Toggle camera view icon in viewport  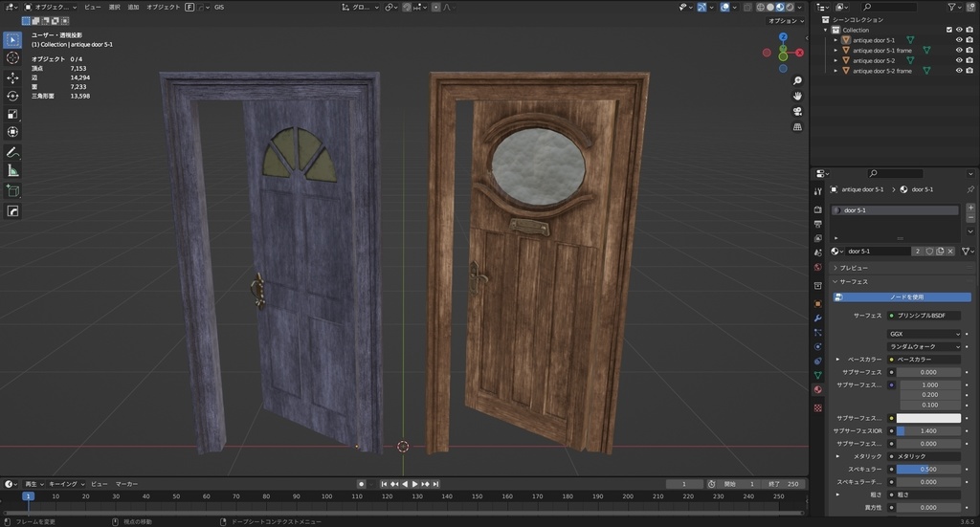(797, 111)
